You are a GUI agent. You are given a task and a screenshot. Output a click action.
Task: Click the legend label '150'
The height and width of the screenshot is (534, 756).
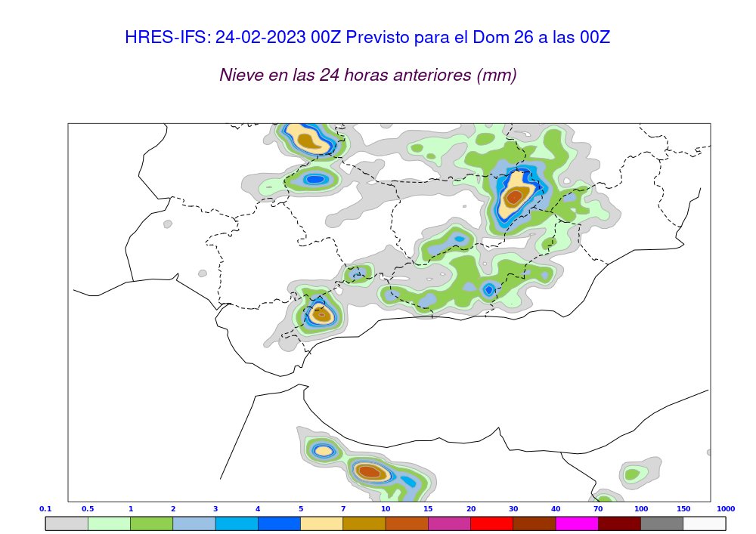pos(683,508)
